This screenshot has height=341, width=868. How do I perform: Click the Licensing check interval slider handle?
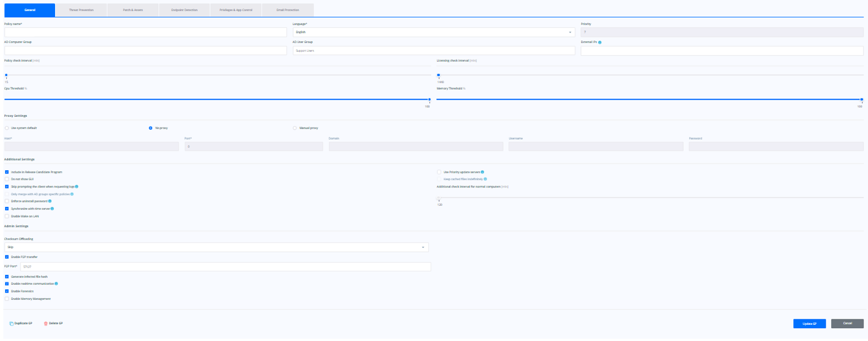(438, 75)
